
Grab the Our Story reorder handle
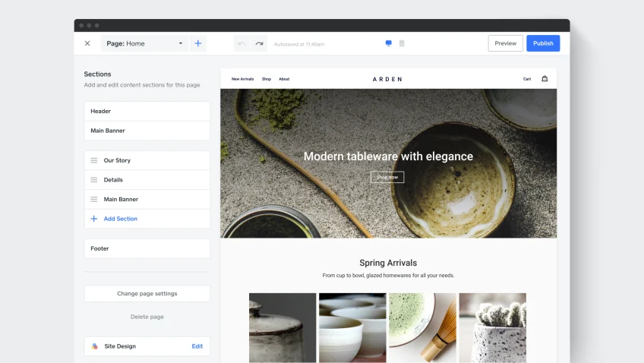click(x=94, y=160)
